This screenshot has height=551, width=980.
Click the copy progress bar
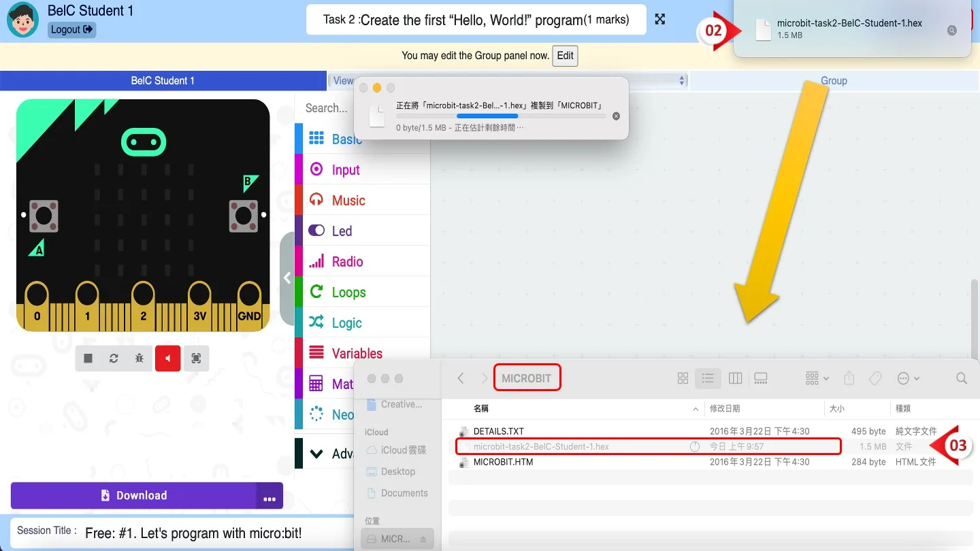pos(501,116)
